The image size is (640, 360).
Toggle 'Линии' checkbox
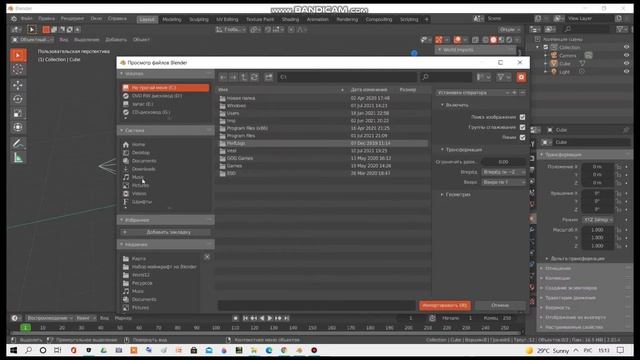point(522,138)
